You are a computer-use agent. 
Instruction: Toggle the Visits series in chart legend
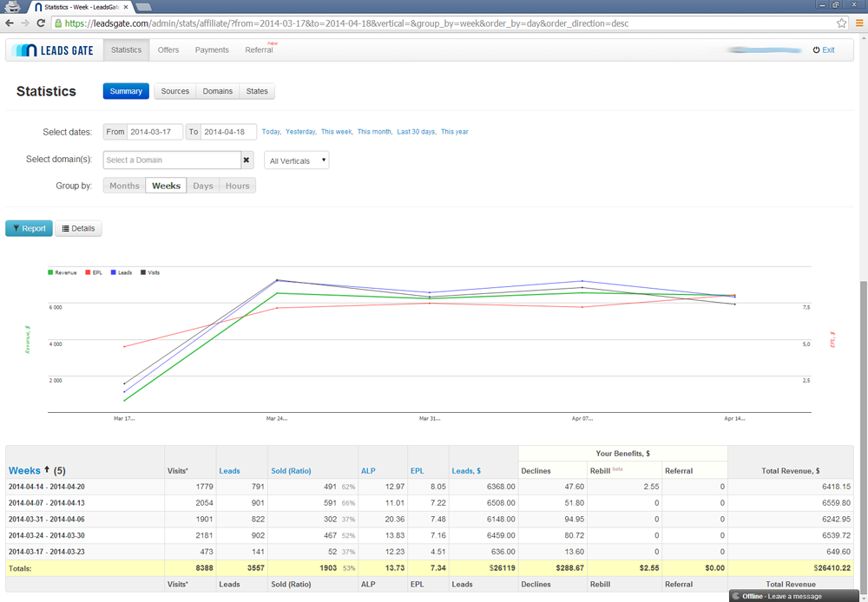150,272
